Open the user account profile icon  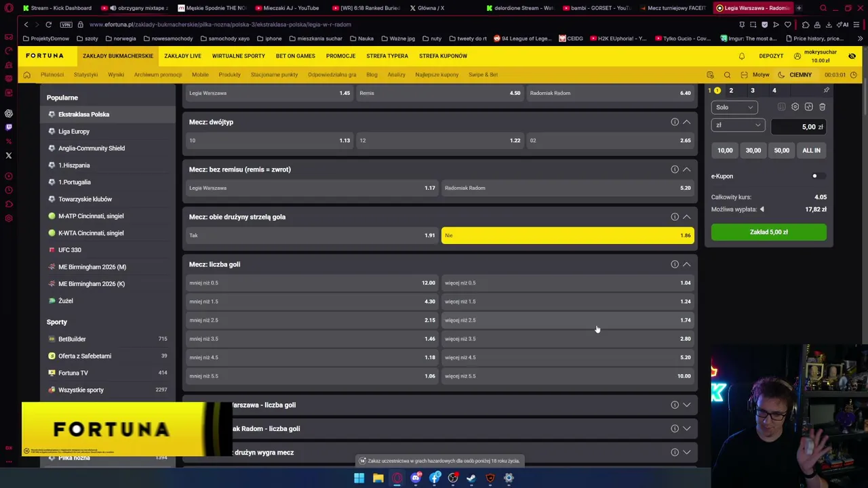[797, 56]
